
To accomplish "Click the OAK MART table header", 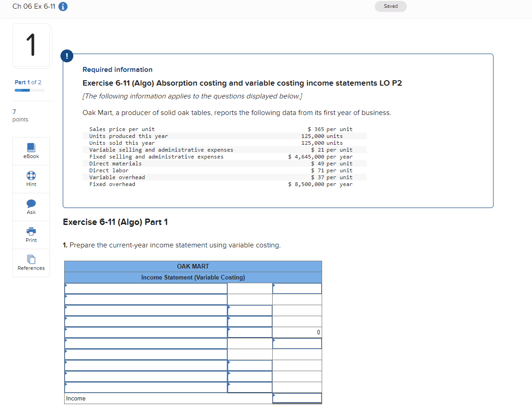I will pyautogui.click(x=192, y=266).
